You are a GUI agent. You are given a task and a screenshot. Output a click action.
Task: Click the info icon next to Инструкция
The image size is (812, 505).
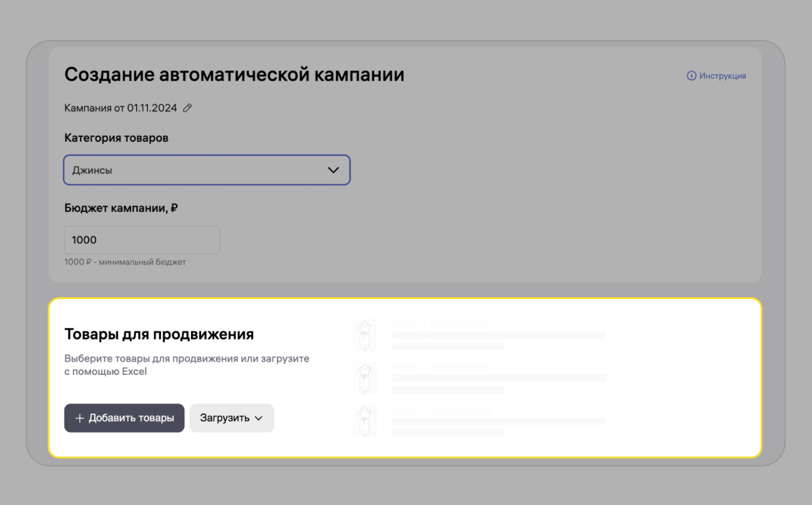691,76
